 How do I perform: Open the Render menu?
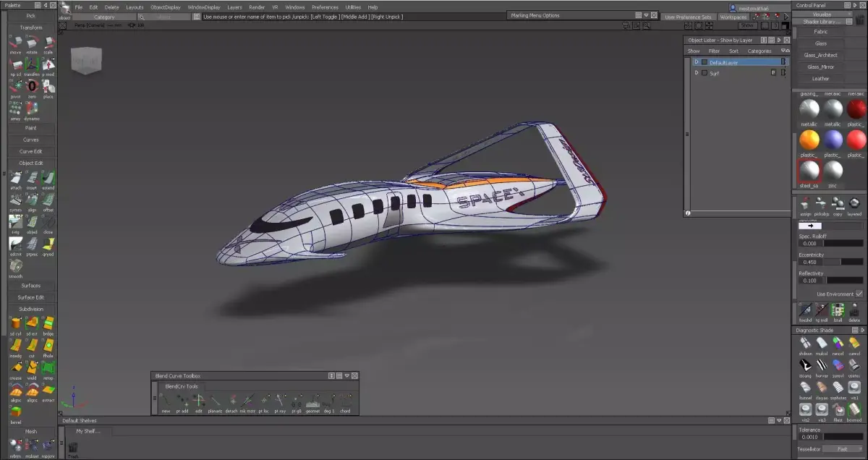pos(257,7)
